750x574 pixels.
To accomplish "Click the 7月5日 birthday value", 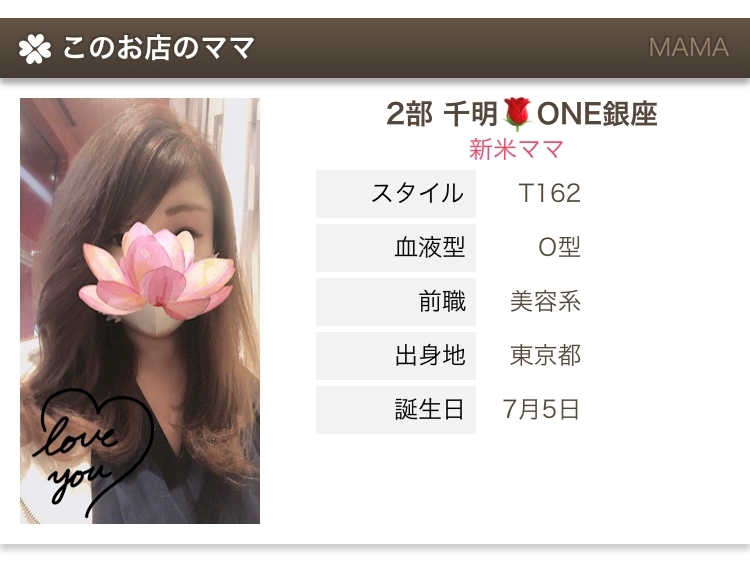I will pos(541,409).
